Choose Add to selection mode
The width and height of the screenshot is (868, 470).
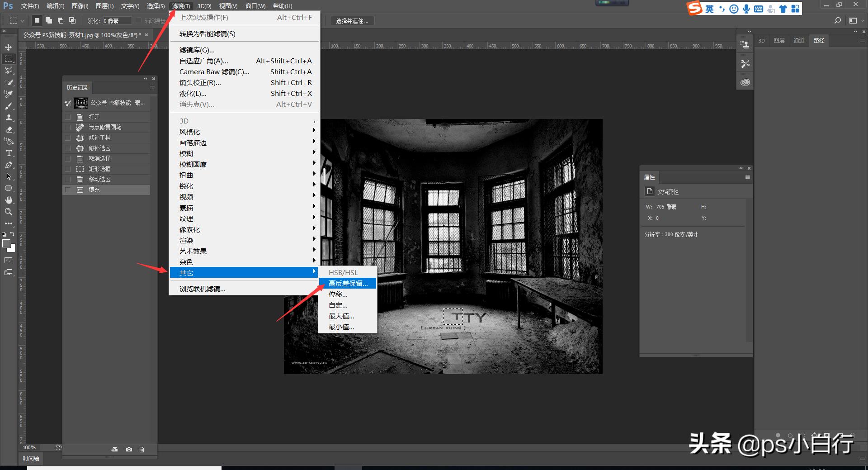49,20
